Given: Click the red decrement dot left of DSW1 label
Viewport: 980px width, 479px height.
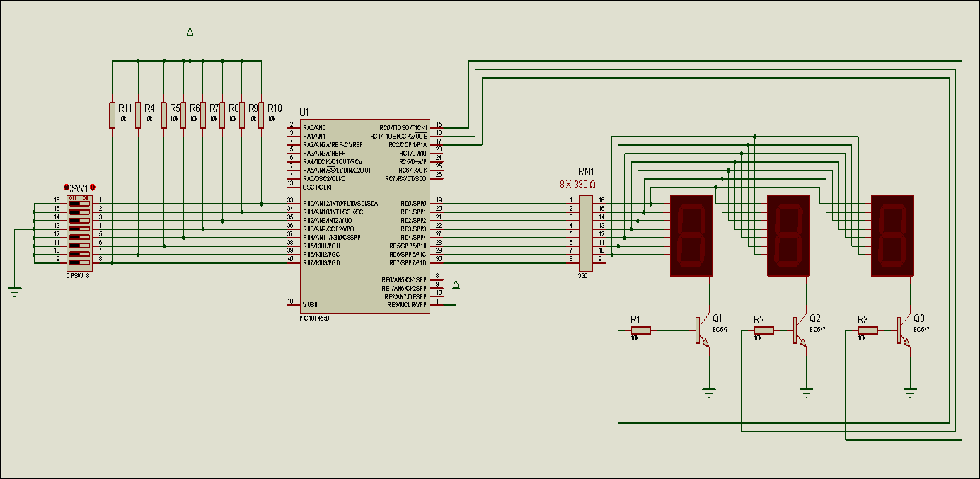Looking at the screenshot, I should (x=66, y=187).
